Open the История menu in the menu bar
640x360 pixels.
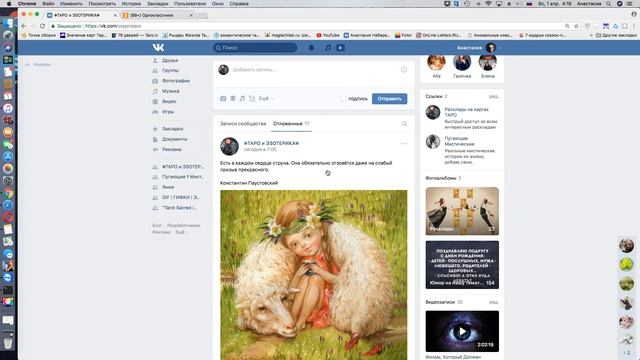pos(131,4)
